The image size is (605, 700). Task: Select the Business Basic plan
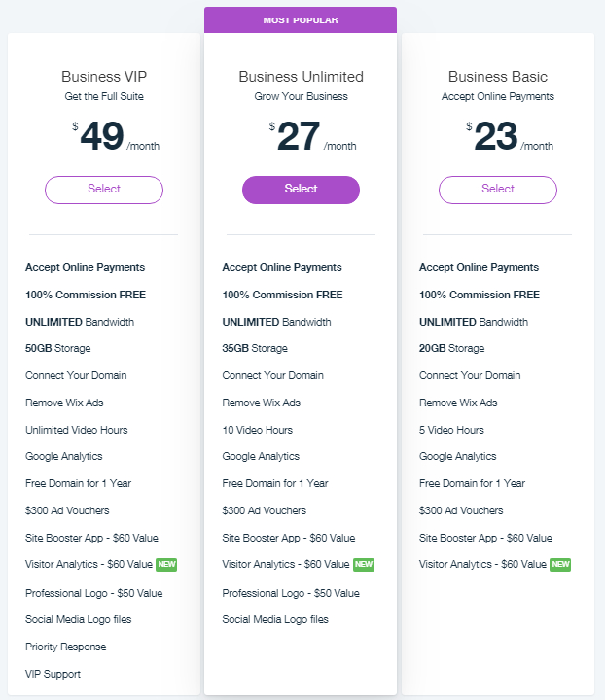497,190
